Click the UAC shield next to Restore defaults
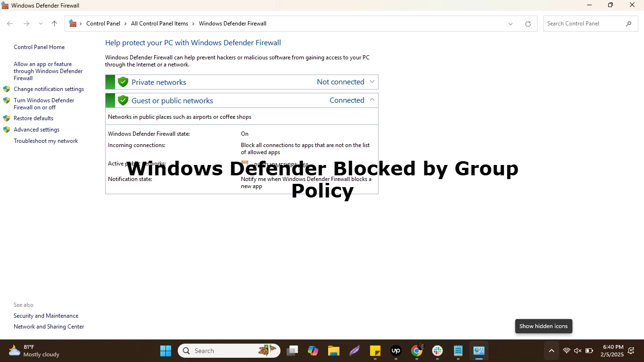Viewport: 644px width, 362px height. tap(7, 117)
